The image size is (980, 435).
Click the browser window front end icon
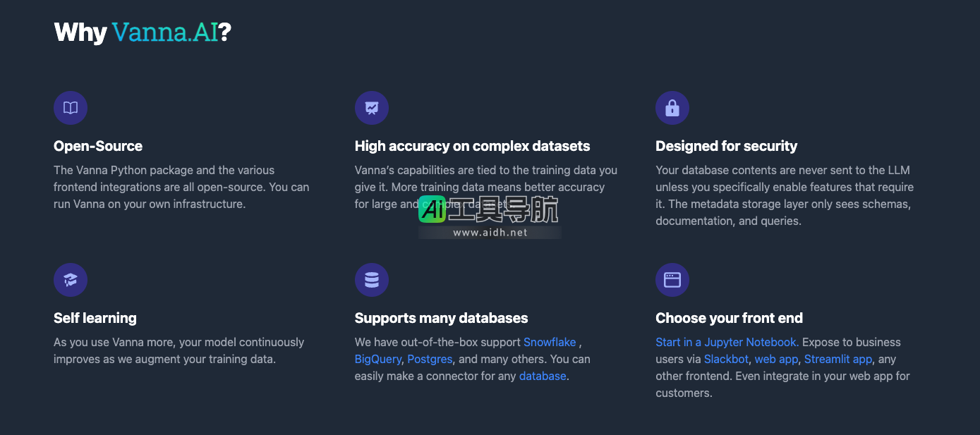[x=672, y=280]
